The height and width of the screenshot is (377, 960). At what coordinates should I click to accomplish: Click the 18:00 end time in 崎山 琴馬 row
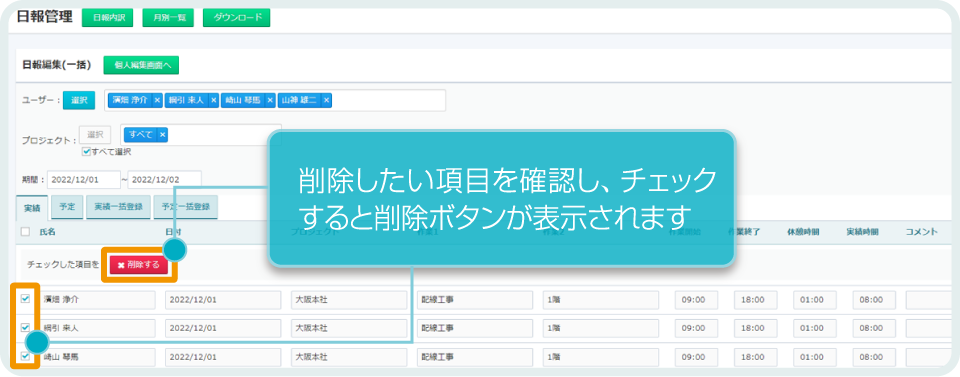[756, 356]
